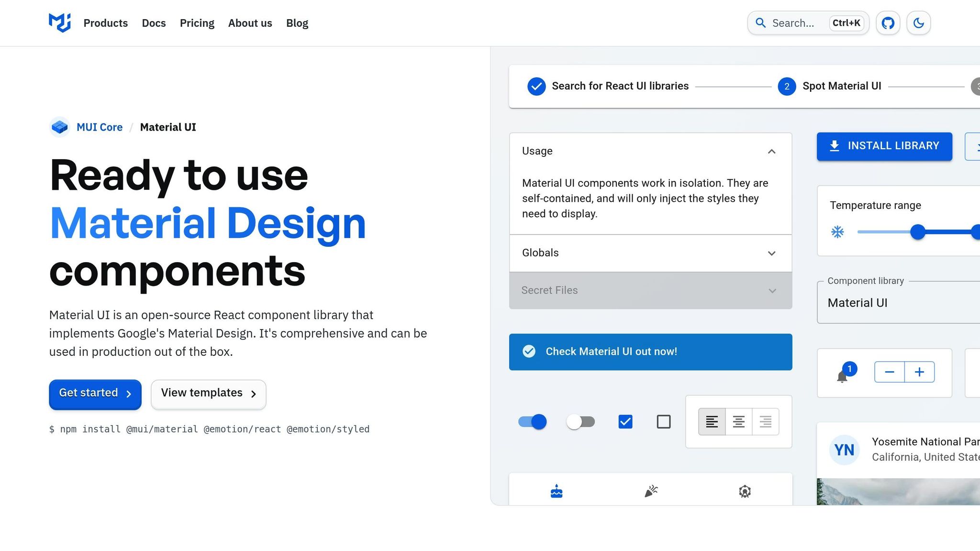This screenshot has height=551, width=980.
Task: Click the left temperature slider thumb
Action: [x=918, y=232]
